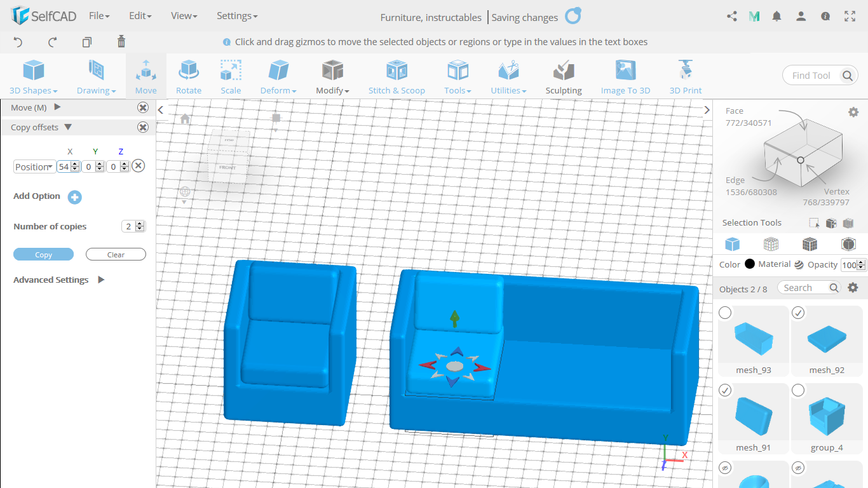This screenshot has height=488, width=868.
Task: Open the notifications bell
Action: pos(776,17)
